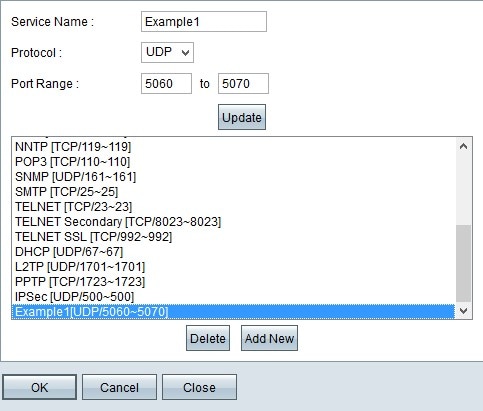Click the starting port field showing 5060
The height and width of the screenshot is (411, 483).
166,83
